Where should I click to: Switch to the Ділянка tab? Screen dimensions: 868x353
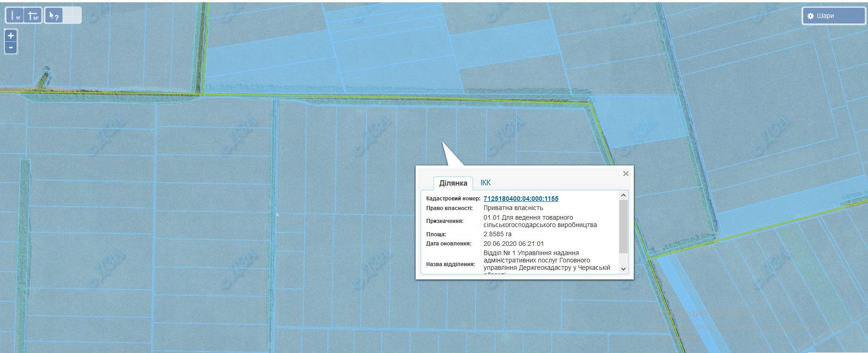[x=453, y=183]
